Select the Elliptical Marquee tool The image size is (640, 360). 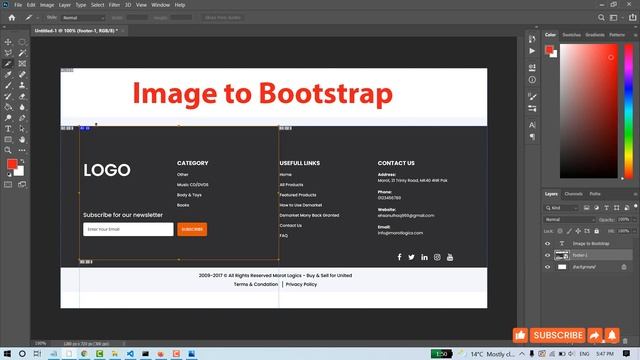[x=22, y=42]
